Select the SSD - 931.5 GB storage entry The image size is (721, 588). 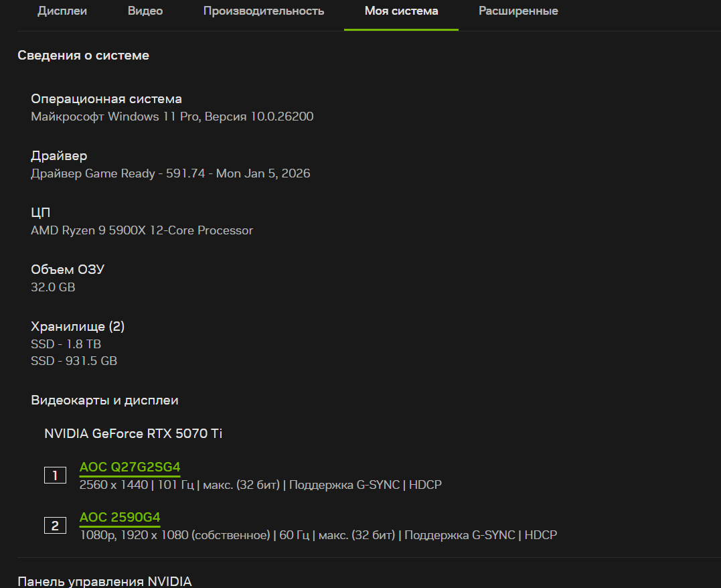point(74,361)
